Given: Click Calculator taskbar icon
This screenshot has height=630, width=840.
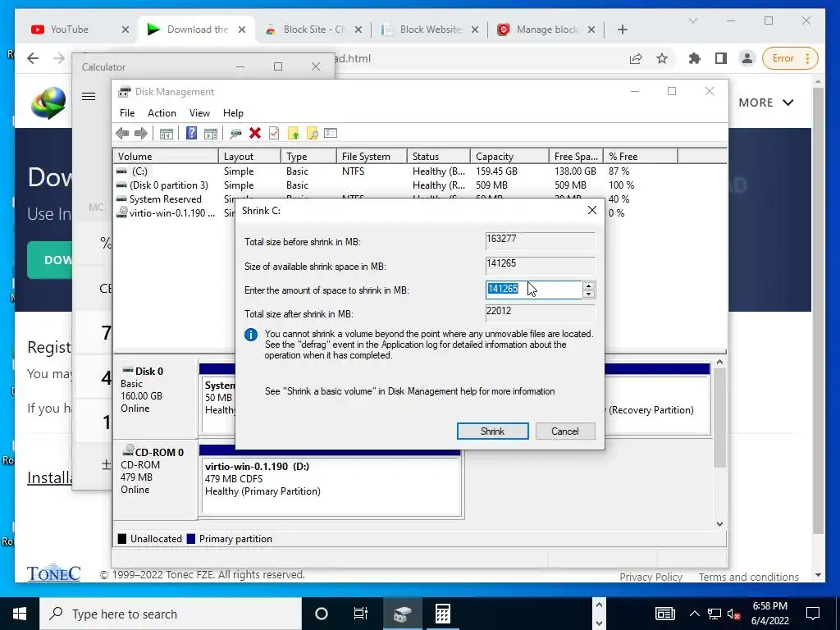Looking at the screenshot, I should (x=442, y=614).
